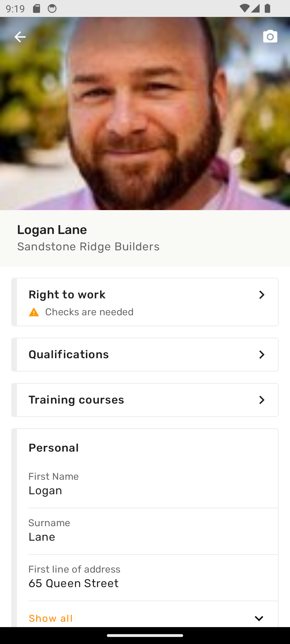This screenshot has width=290, height=644.
Task: Tap the Logan Lane name heading
Action: (52, 230)
